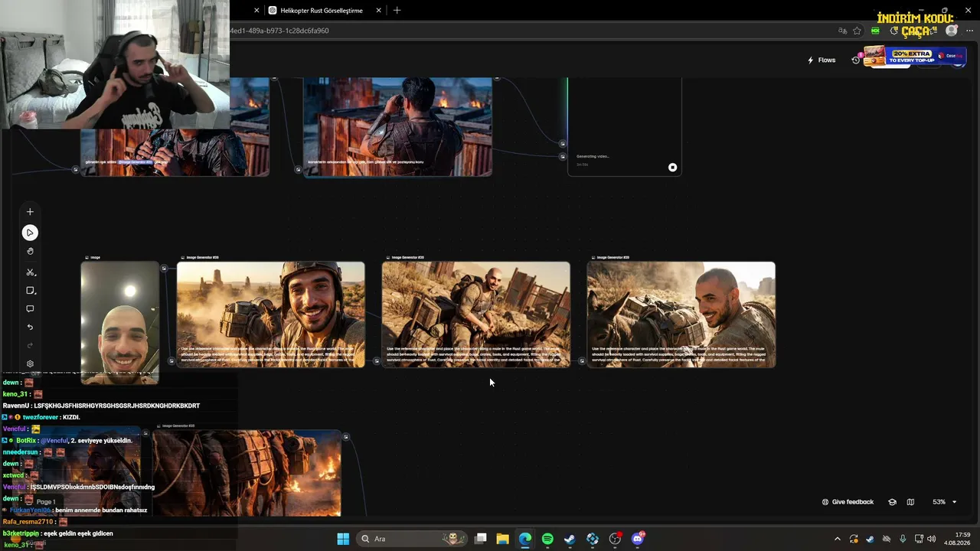Click the green extension icon in toolbar
The image size is (980, 551).
coord(875,31)
